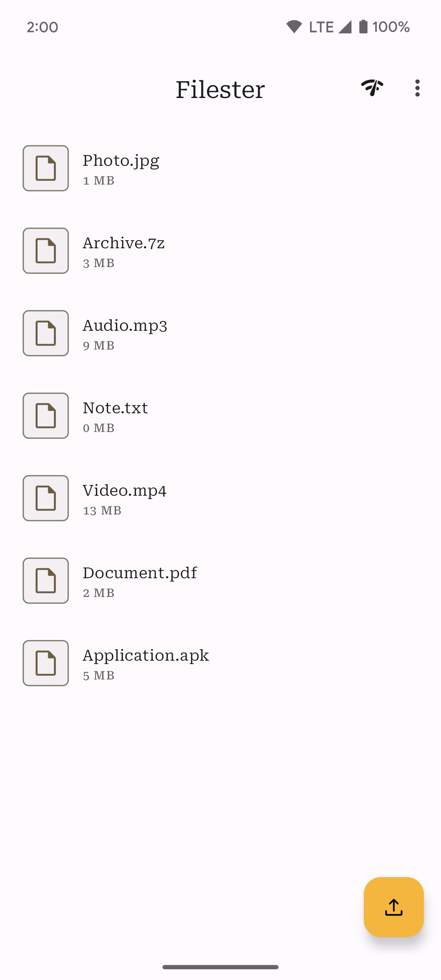The height and width of the screenshot is (980, 441).
Task: Tap the Application.apk file icon
Action: tap(46, 663)
